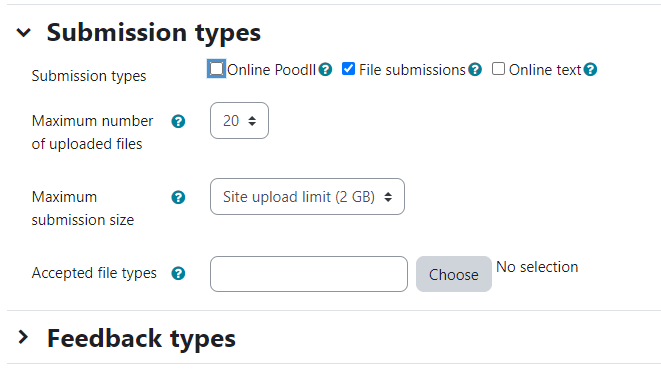Open the maximum uploaded files dropdown showing 20
This screenshot has height=374, width=661.
(239, 121)
